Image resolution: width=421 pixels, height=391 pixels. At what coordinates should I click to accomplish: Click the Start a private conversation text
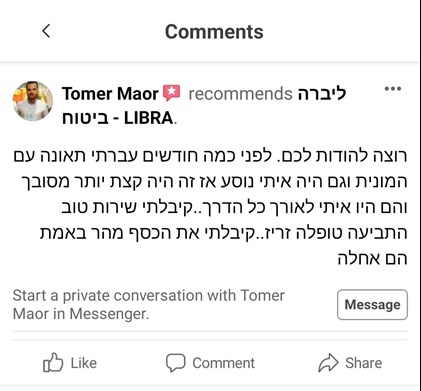click(x=149, y=305)
